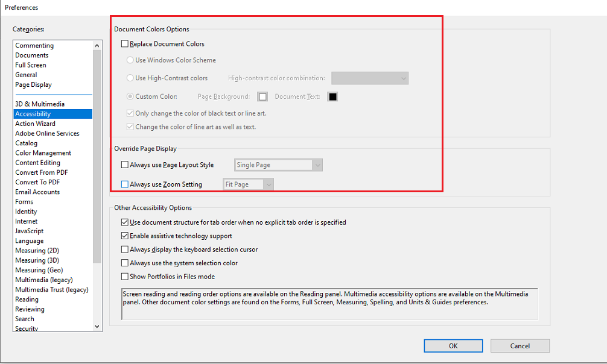Disable Enable assistive technology support

click(124, 236)
